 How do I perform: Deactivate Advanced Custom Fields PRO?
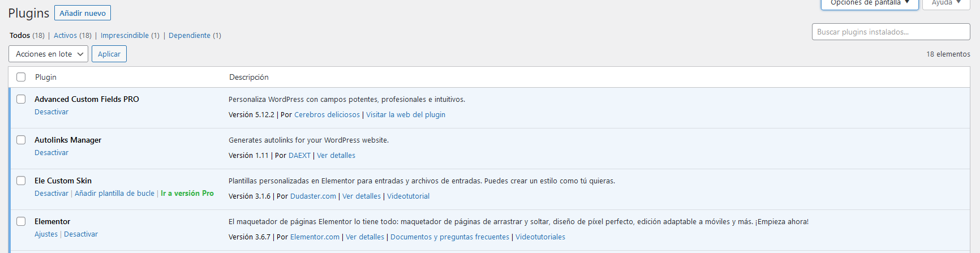pos(51,112)
